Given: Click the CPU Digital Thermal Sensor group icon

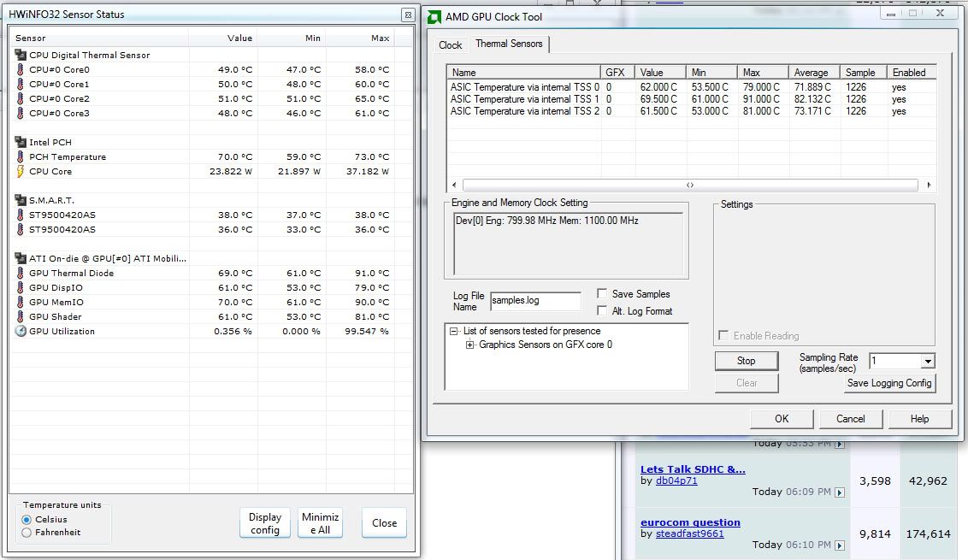Looking at the screenshot, I should 21,55.
